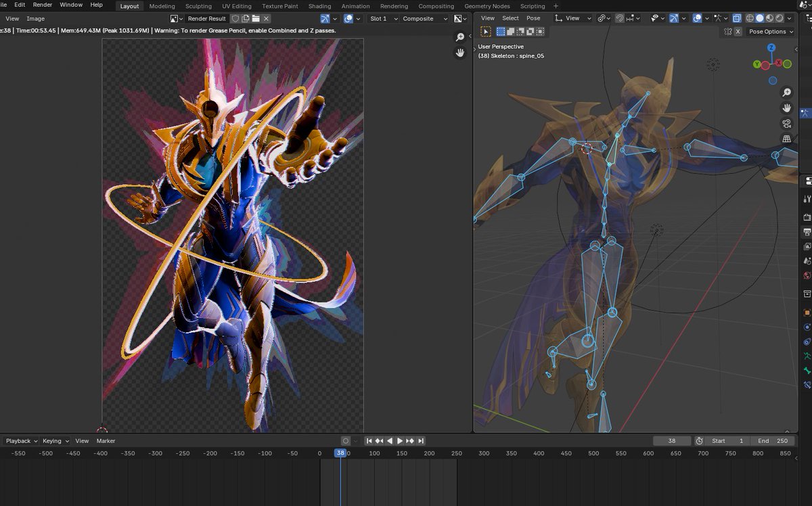Viewport: 812px width, 506px height.
Task: Click pan hand icon in image editor
Action: click(x=460, y=53)
